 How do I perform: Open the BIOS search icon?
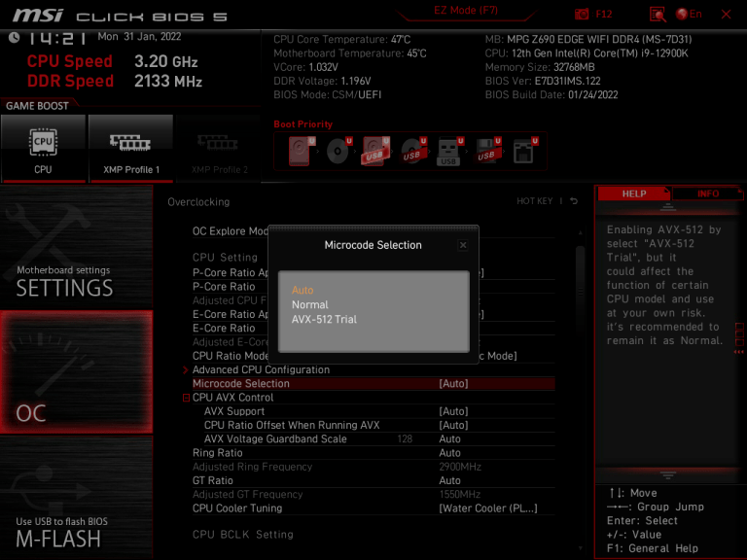658,14
